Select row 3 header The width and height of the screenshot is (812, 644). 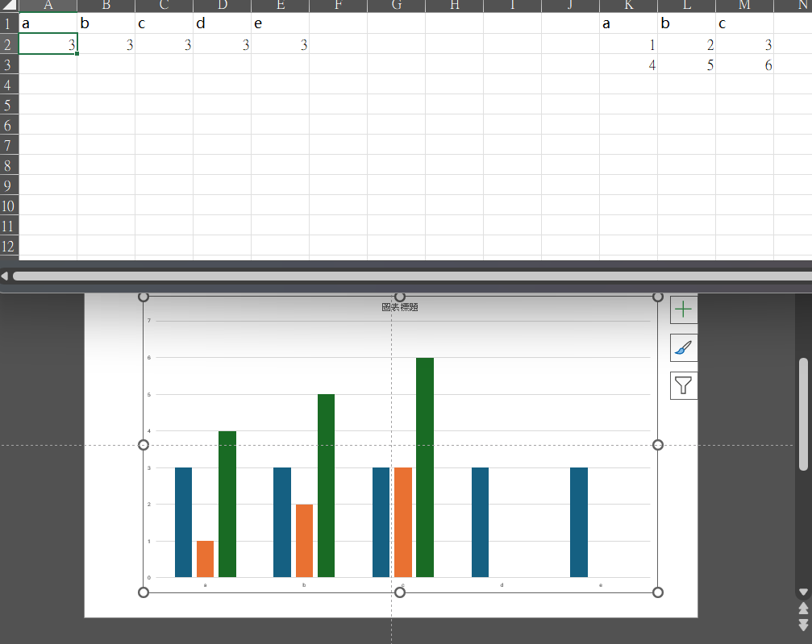pyautogui.click(x=9, y=64)
